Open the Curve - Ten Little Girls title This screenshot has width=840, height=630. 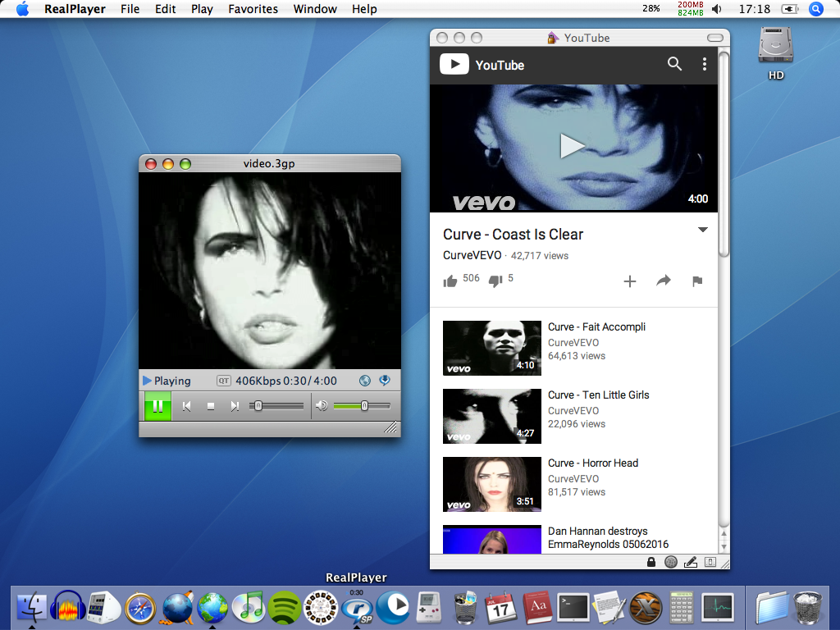click(598, 395)
